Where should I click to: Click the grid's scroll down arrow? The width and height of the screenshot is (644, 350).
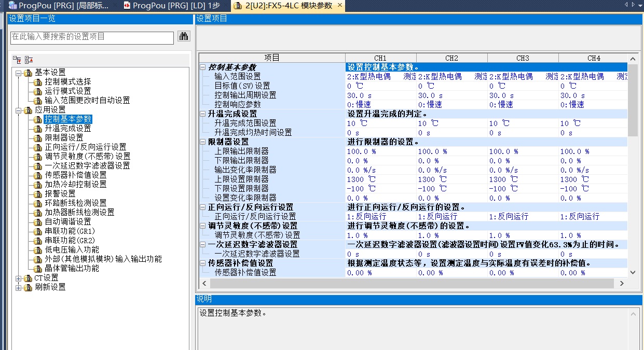tap(633, 272)
